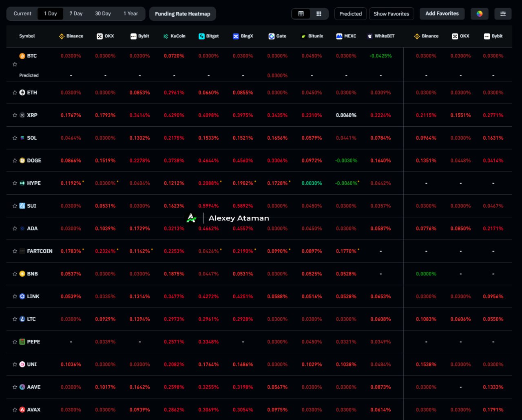
Task: Select the 1 Day timeframe tab
Action: (x=51, y=14)
